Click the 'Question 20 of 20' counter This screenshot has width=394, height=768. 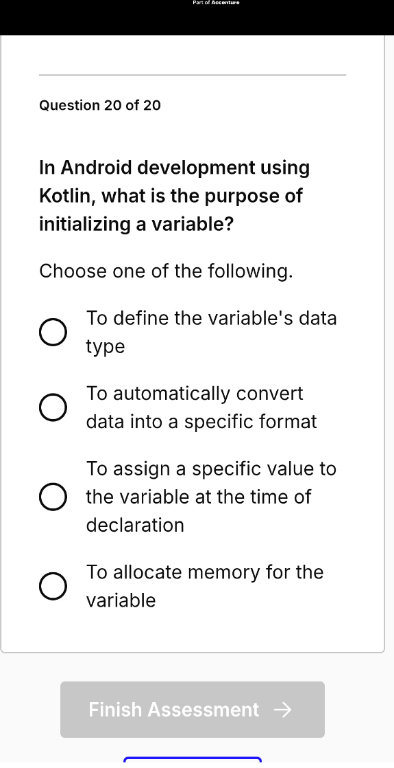tap(100, 105)
